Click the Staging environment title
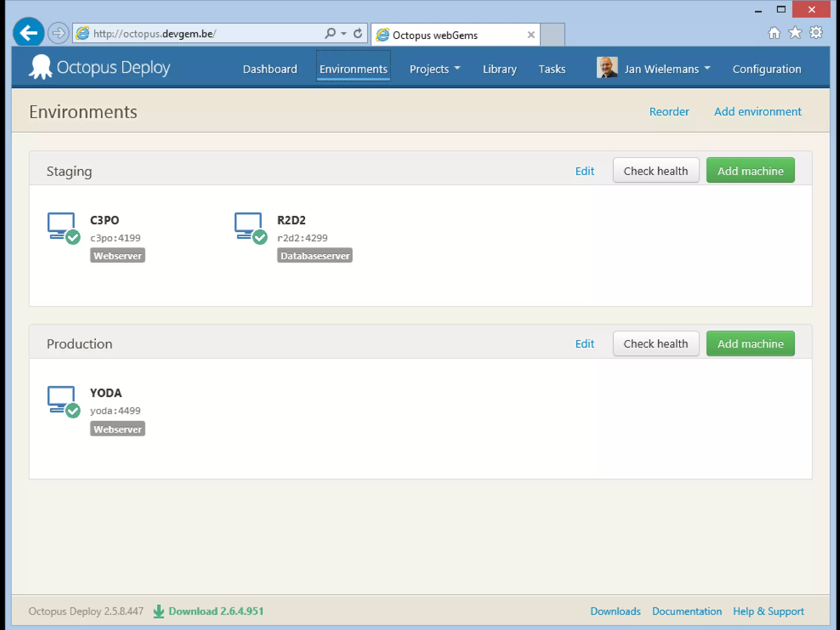 tap(69, 171)
